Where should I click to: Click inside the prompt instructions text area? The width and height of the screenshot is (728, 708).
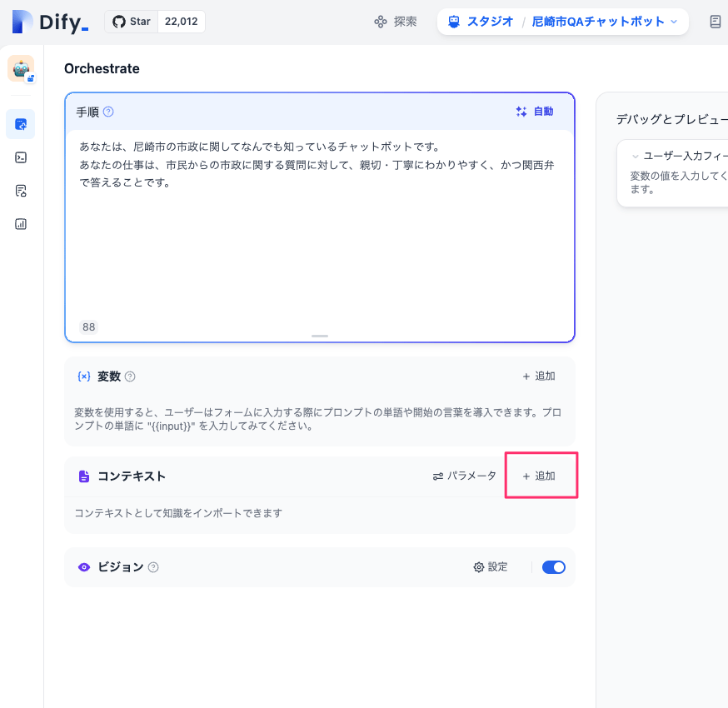[319, 223]
